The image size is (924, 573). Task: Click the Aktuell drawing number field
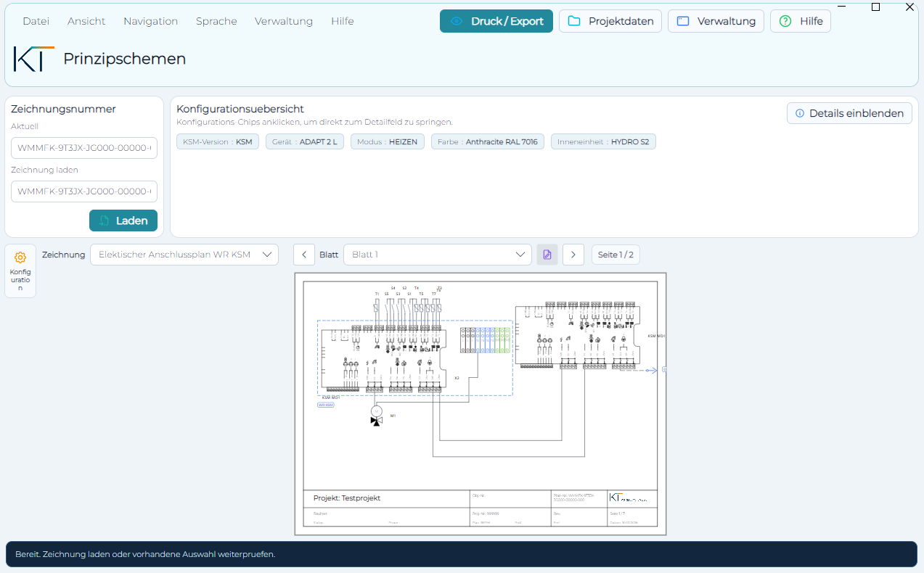pyautogui.click(x=84, y=148)
